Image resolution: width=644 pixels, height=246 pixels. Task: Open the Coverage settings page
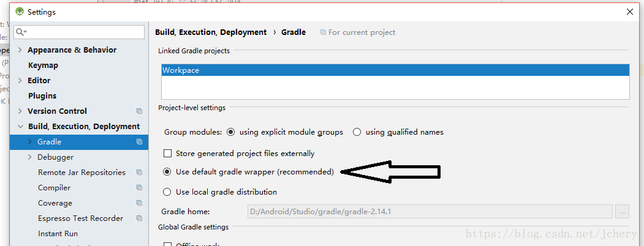point(55,203)
